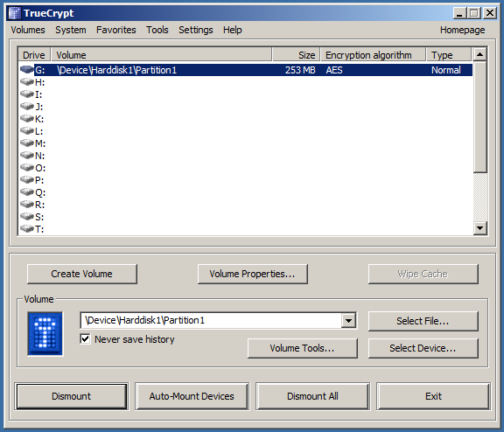Click the G: drive icon
The image size is (504, 432).
[x=27, y=70]
